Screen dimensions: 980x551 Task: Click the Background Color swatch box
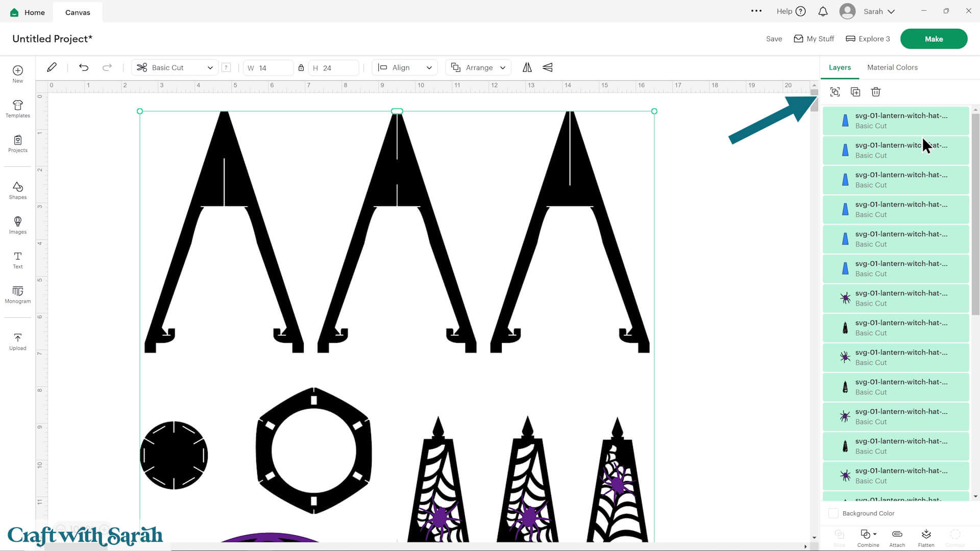(833, 513)
